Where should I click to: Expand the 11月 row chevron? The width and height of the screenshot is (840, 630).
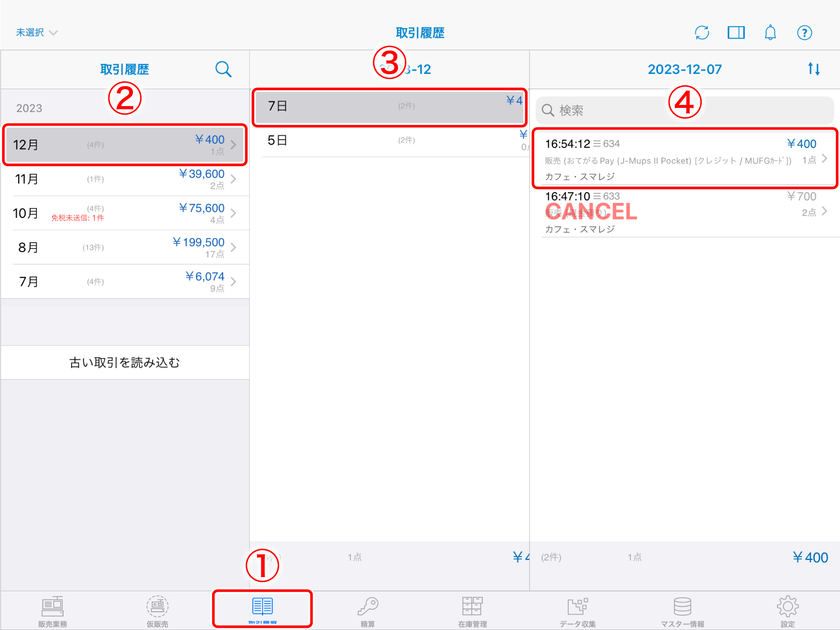pos(233,179)
